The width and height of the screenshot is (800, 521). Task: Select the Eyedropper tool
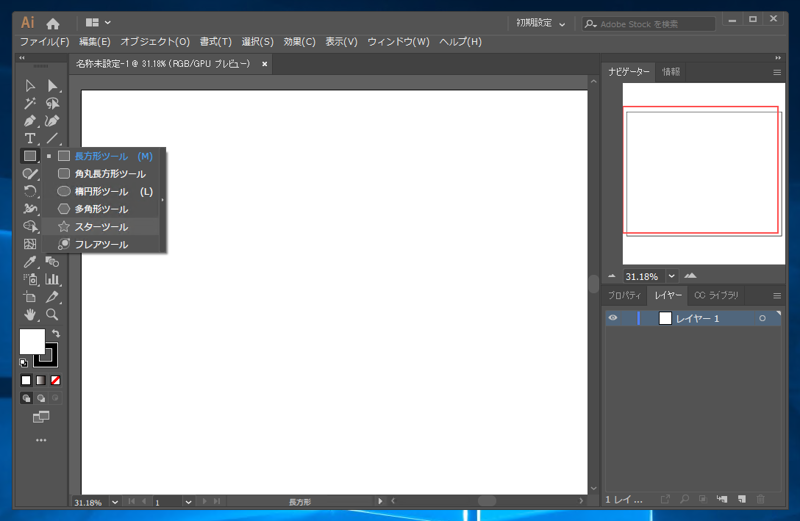pos(30,262)
